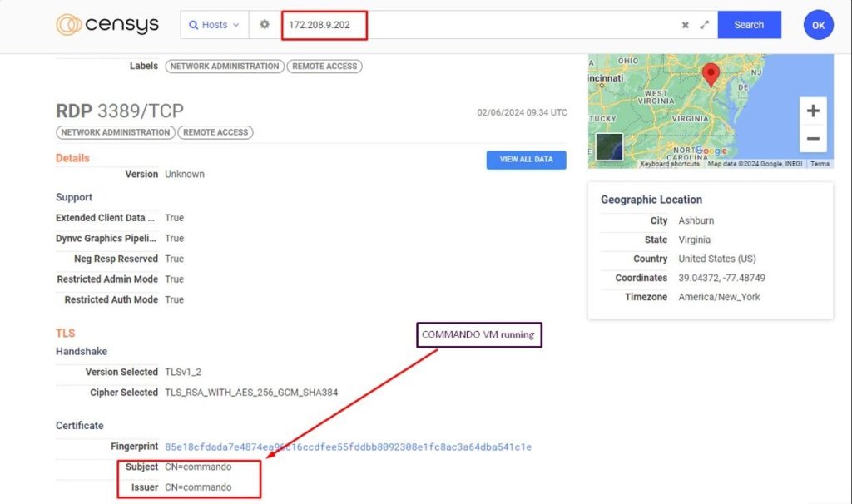Click the Details section heading
This screenshot has height=504, width=852.
coord(72,158)
